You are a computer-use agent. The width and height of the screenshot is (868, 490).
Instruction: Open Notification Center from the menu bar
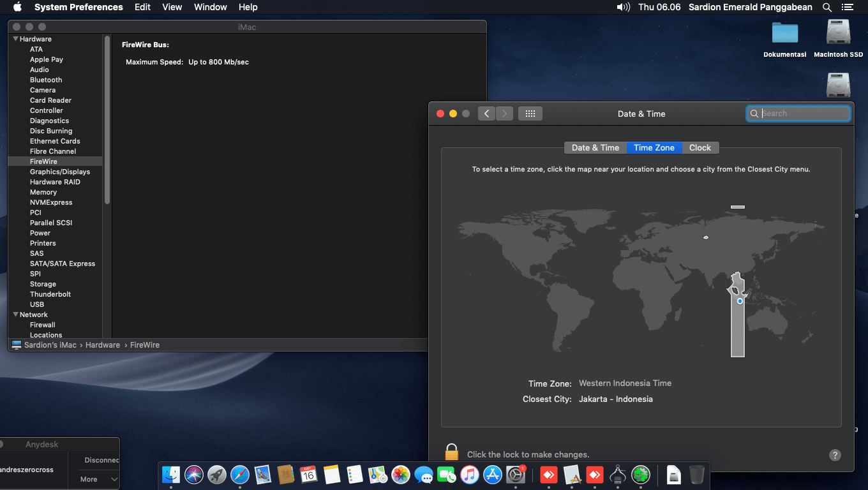(848, 7)
